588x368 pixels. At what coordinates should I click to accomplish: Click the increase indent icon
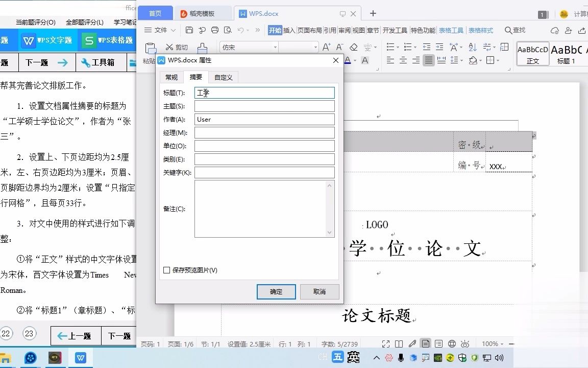click(439, 47)
